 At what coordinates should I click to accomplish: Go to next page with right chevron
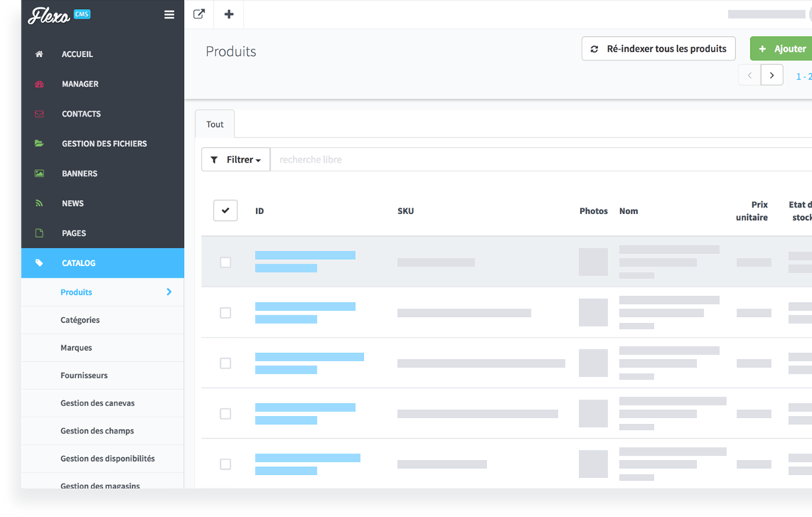[x=771, y=75]
